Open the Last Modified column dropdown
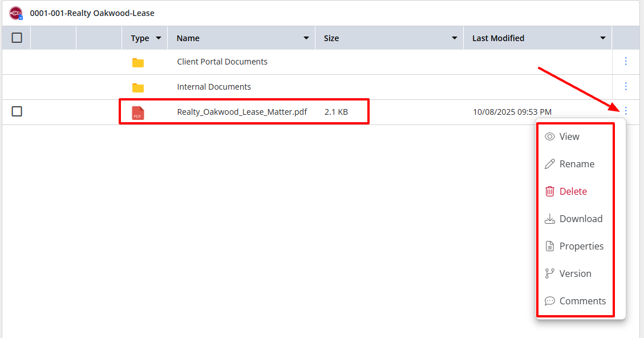644x338 pixels. pos(602,38)
